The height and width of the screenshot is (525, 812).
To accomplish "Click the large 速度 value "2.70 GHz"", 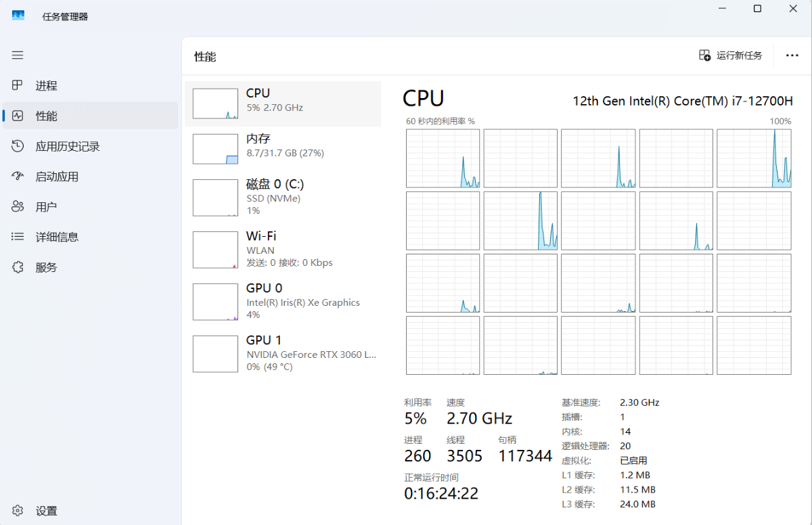I will click(x=479, y=418).
